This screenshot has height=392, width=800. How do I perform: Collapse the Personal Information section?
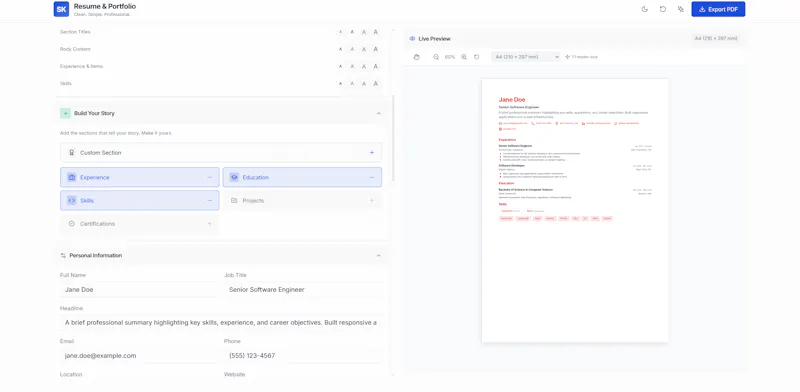[x=379, y=255]
